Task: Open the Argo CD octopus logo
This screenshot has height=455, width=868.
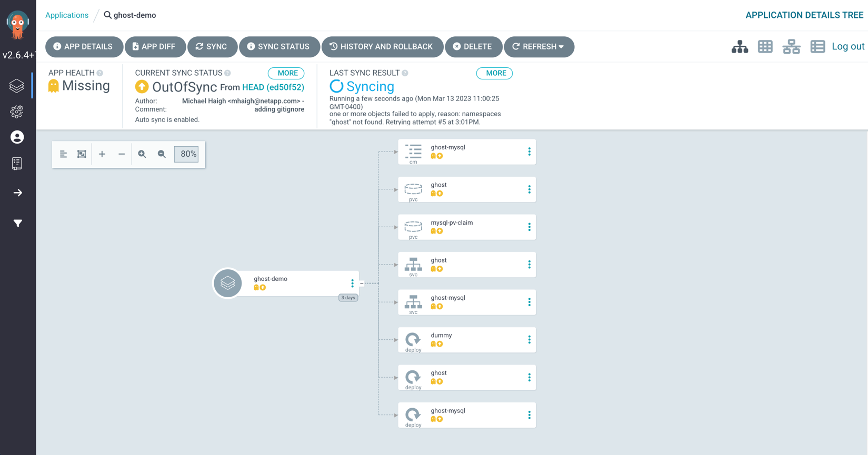Action: [18, 25]
